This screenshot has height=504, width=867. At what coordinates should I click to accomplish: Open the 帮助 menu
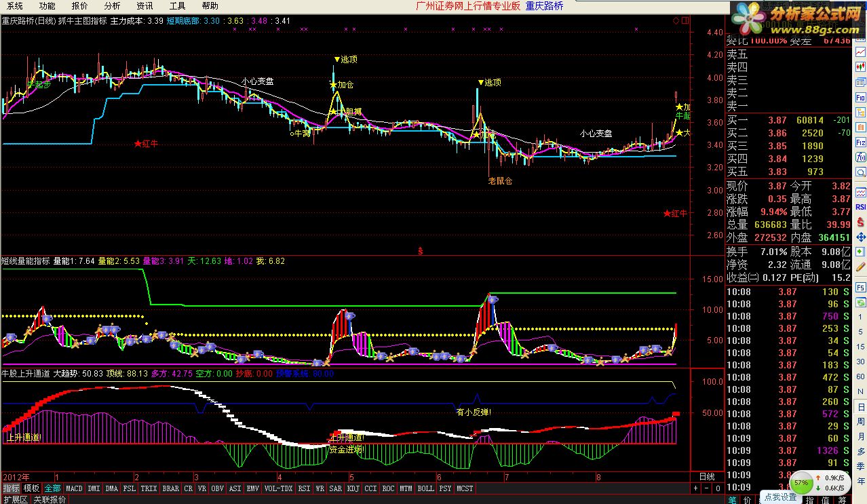point(210,5)
